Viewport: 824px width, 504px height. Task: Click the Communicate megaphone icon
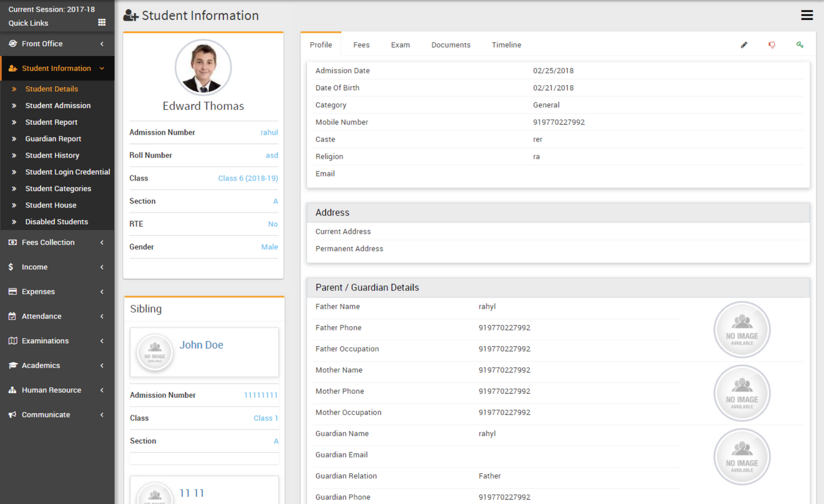tap(12, 414)
